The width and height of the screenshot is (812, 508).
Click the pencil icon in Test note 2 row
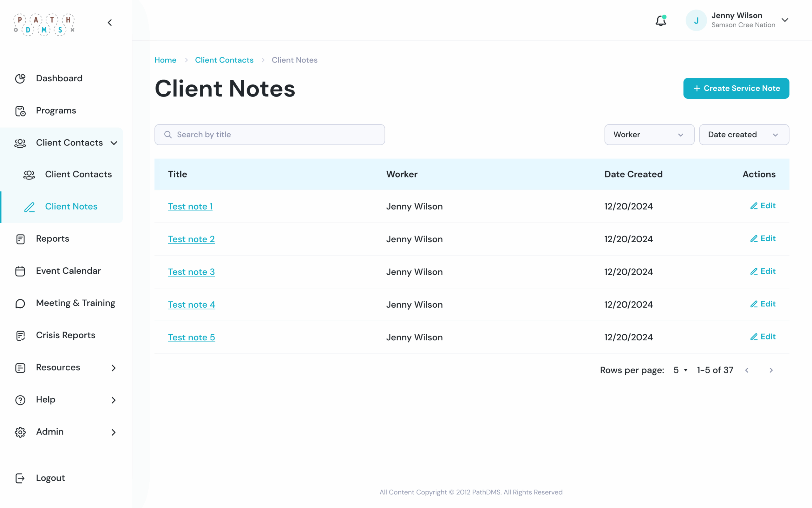point(754,238)
